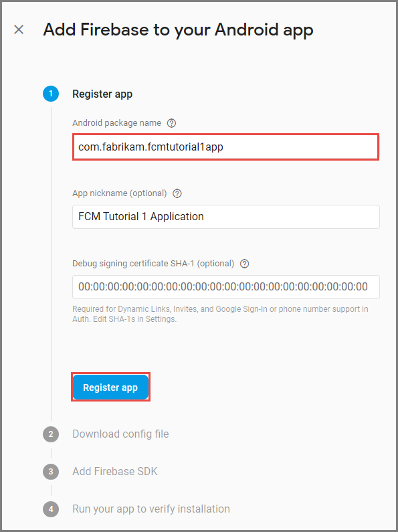Select the gray step 2 circle

pos(51,434)
